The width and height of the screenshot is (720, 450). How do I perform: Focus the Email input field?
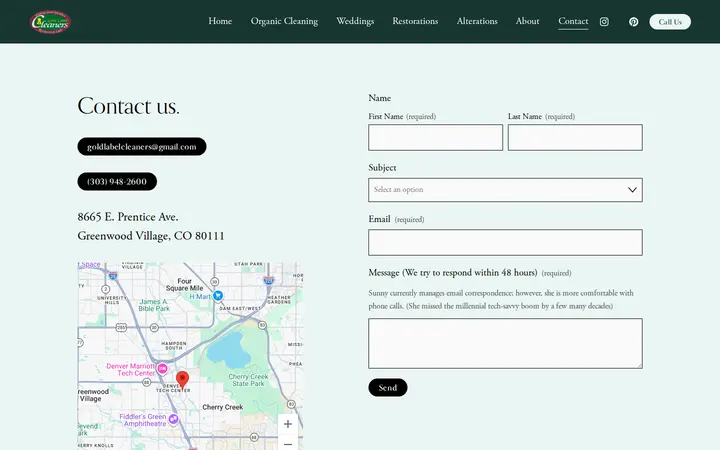[505, 242]
